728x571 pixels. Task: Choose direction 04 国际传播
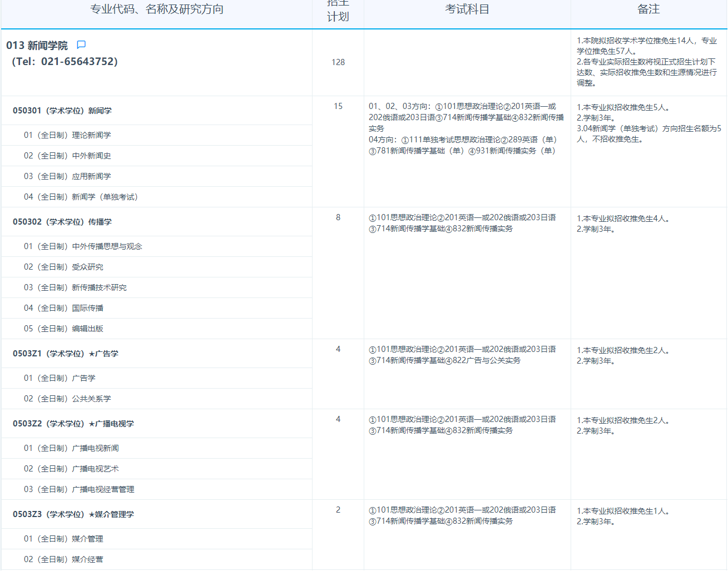pyautogui.click(x=63, y=308)
